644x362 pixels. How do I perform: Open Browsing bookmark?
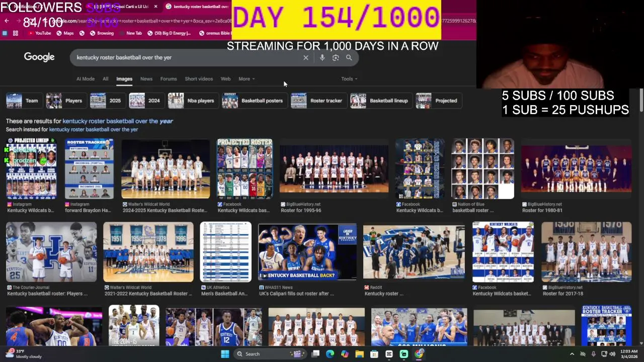click(102, 33)
